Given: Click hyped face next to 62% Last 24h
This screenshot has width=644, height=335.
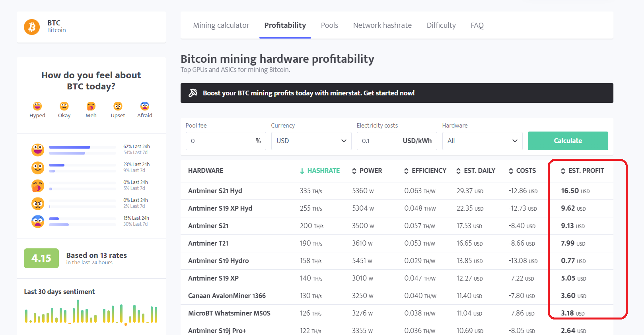Looking at the screenshot, I should (x=38, y=150).
